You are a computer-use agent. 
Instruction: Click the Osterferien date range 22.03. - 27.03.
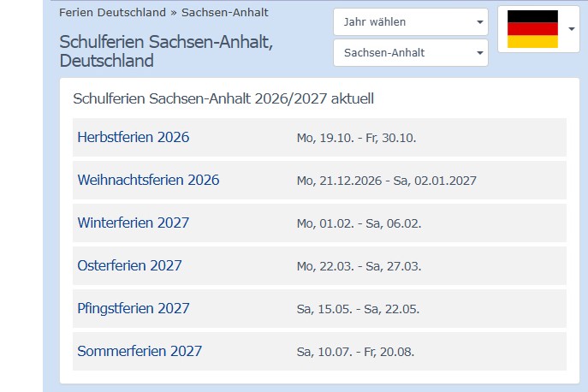point(359,266)
